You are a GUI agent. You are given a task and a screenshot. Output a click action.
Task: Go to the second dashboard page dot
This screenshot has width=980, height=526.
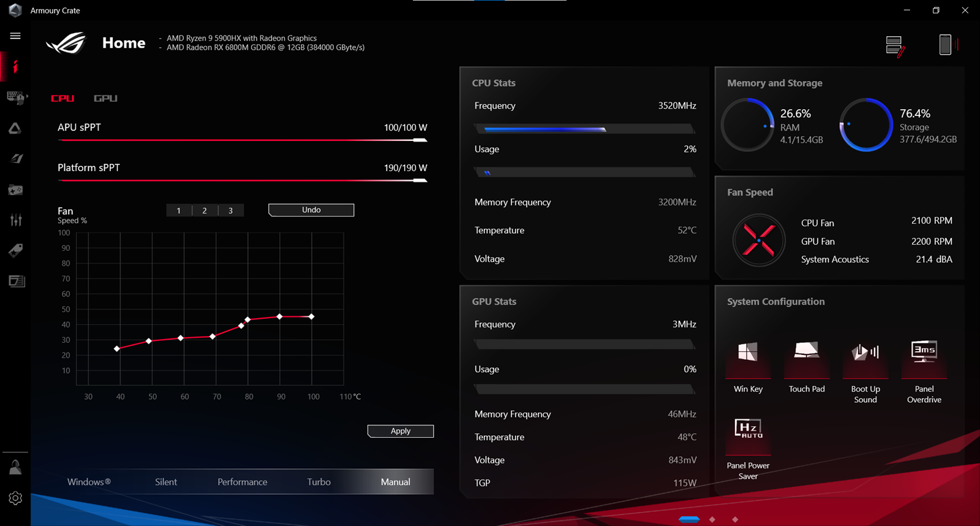coord(712,519)
